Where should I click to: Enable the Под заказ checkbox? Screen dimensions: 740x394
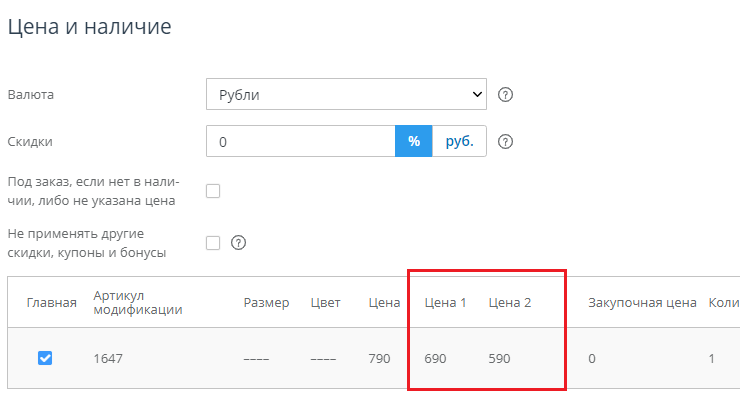tap(213, 191)
